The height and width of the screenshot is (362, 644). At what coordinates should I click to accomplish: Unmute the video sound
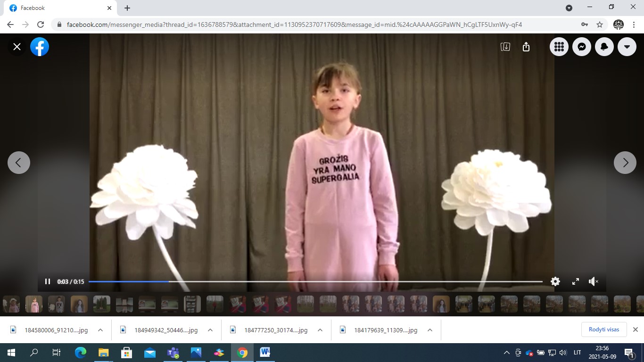coord(594,281)
